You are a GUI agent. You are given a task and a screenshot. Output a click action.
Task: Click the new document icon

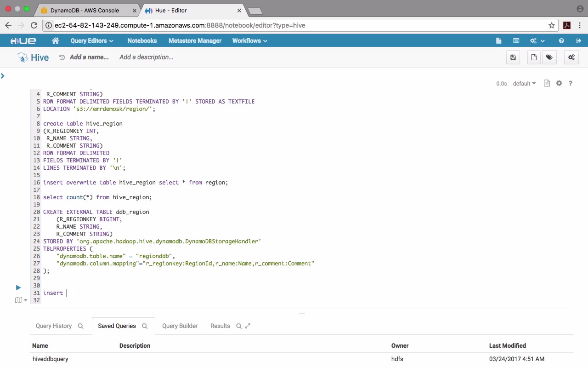click(534, 57)
